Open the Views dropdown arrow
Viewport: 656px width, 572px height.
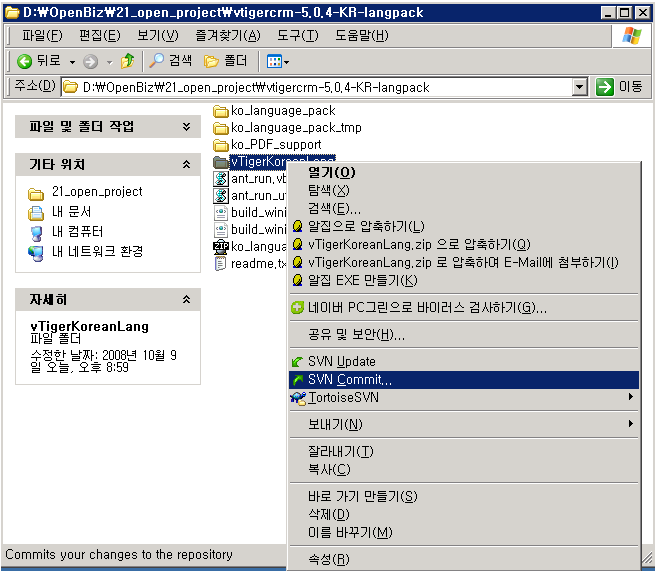tap(287, 62)
